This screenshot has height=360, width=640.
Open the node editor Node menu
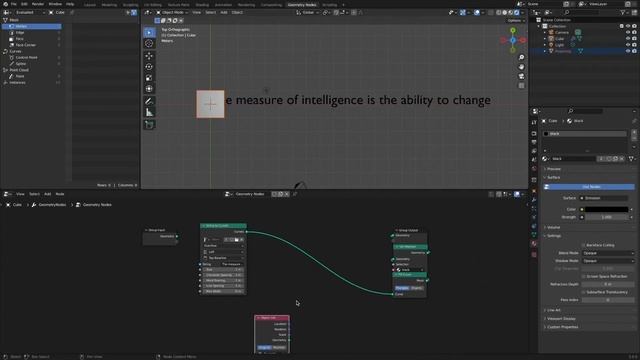click(x=60, y=194)
